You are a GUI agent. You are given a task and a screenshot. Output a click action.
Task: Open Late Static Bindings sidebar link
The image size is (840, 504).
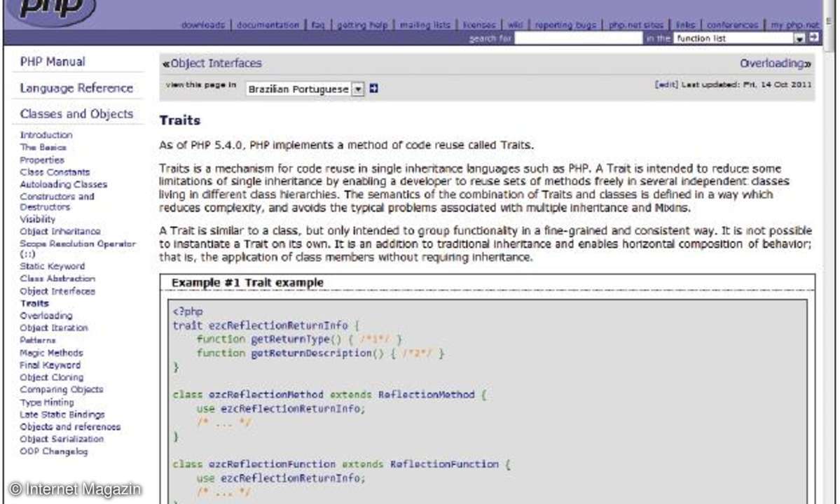click(x=62, y=414)
